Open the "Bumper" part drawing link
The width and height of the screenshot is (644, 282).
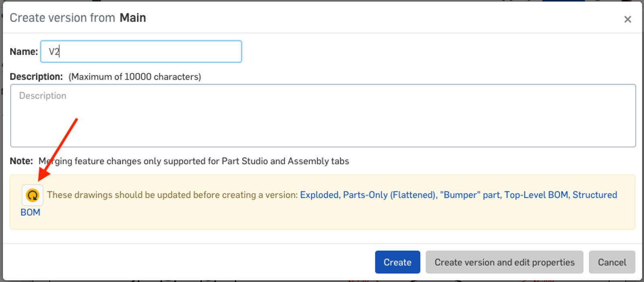[470, 195]
